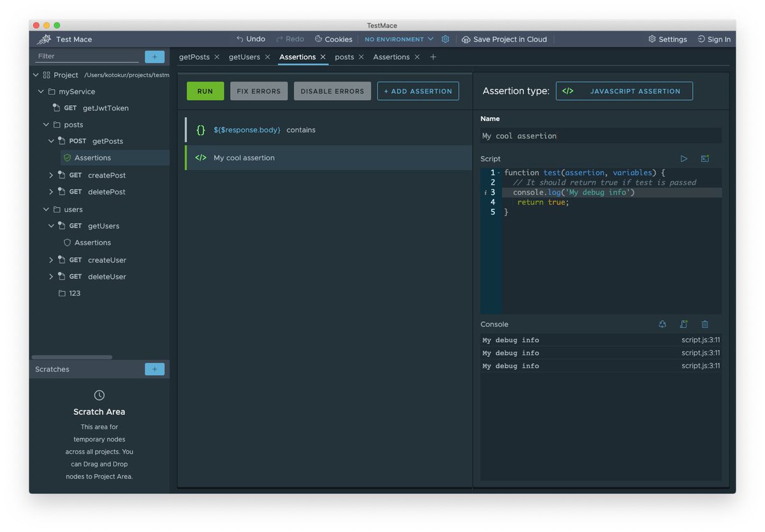Add a new project node with plus button
This screenshot has width=765, height=532.
(x=154, y=57)
